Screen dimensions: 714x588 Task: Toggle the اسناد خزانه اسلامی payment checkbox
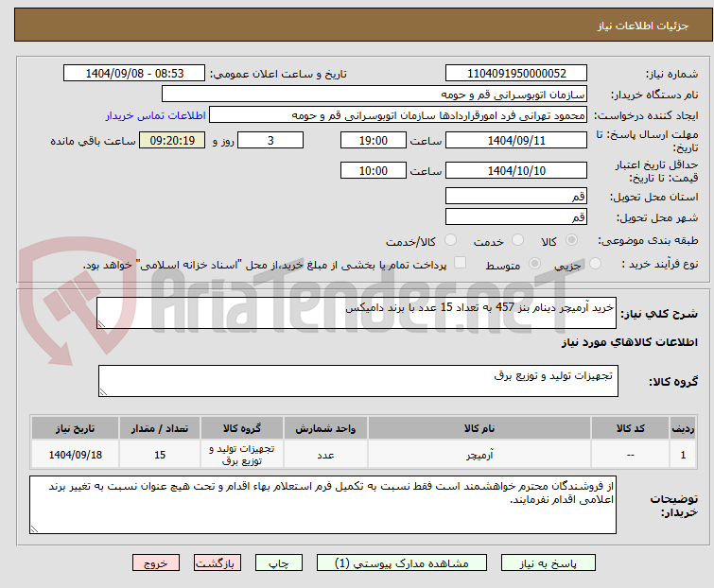pos(461,263)
